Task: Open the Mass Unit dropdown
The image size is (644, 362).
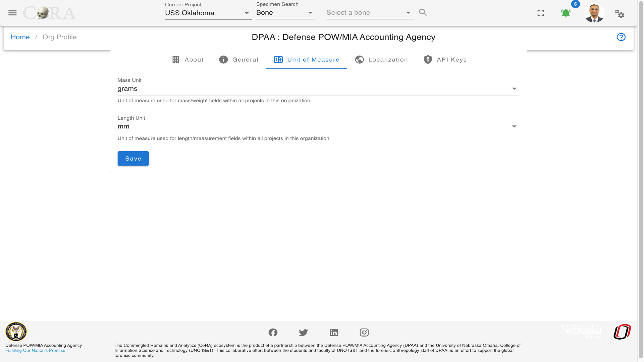Action: [318, 89]
